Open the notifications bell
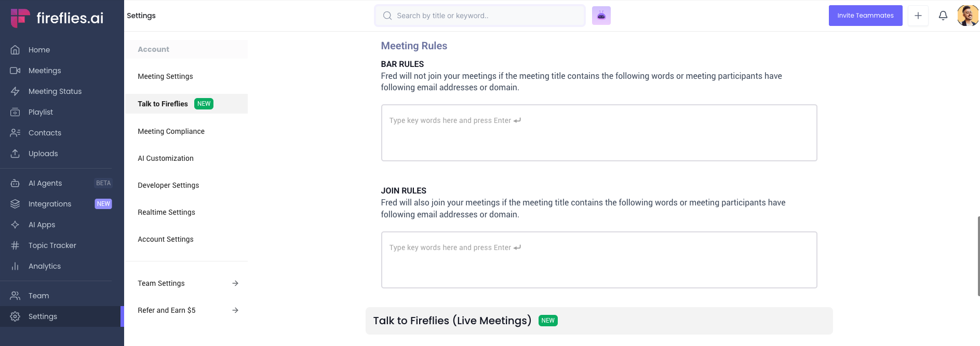The image size is (980, 346). pyautogui.click(x=943, y=16)
